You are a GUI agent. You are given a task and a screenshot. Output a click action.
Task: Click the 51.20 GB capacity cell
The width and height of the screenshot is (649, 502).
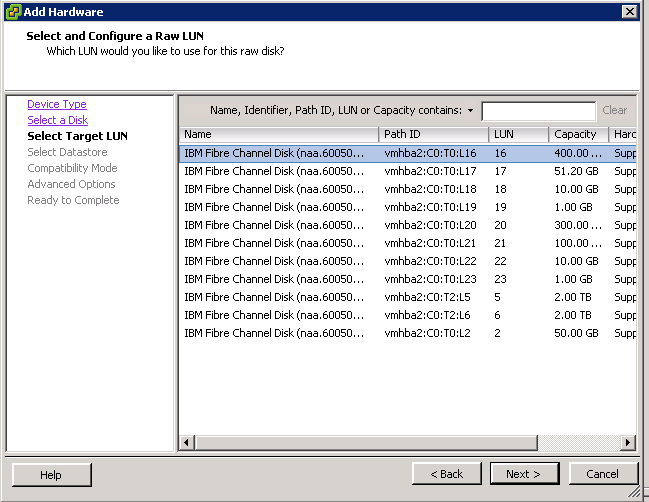[x=576, y=171]
